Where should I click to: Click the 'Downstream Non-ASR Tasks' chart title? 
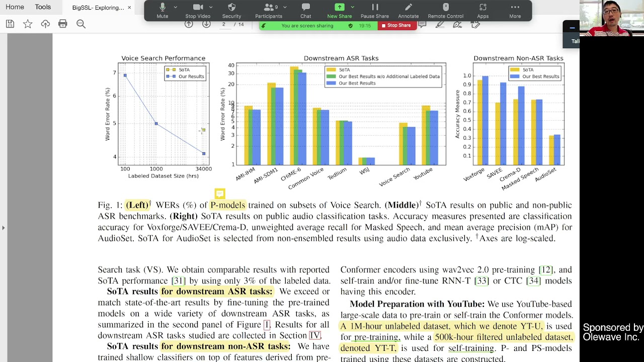[518, 58]
